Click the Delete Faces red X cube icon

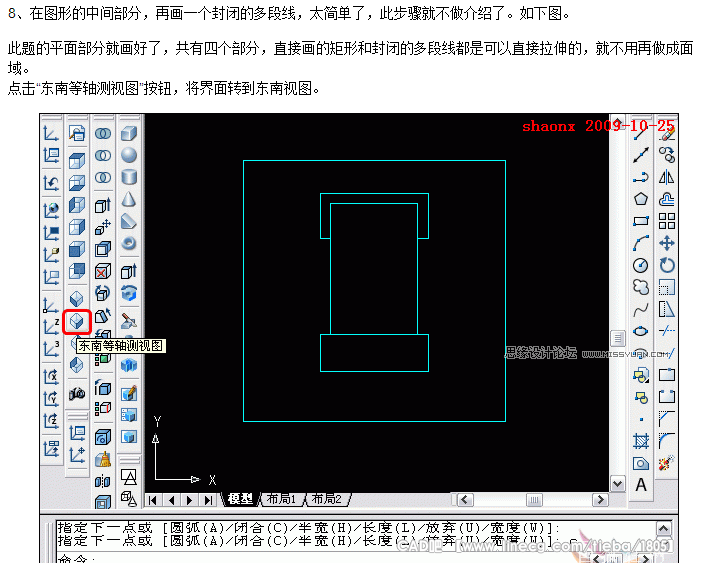point(103,272)
